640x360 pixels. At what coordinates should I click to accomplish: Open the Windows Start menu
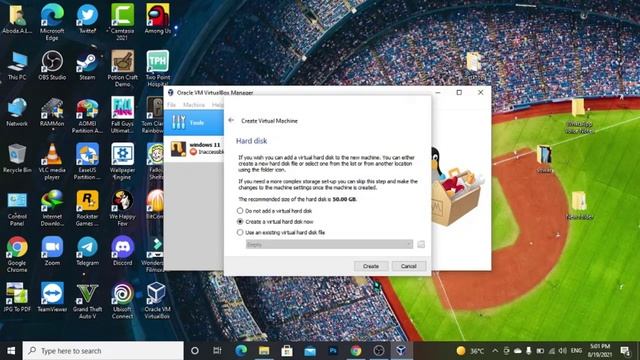pos(11,351)
